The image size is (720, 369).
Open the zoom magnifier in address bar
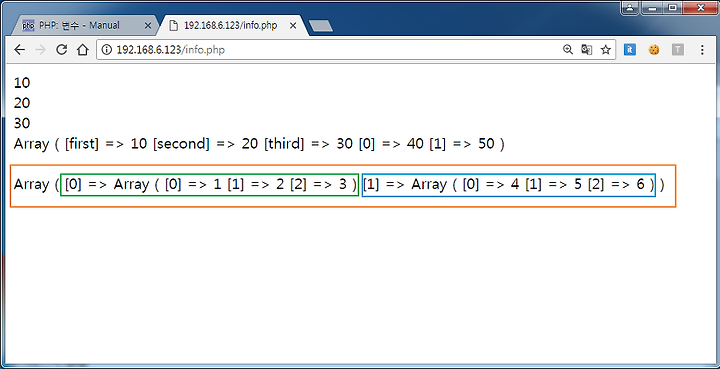[568, 50]
